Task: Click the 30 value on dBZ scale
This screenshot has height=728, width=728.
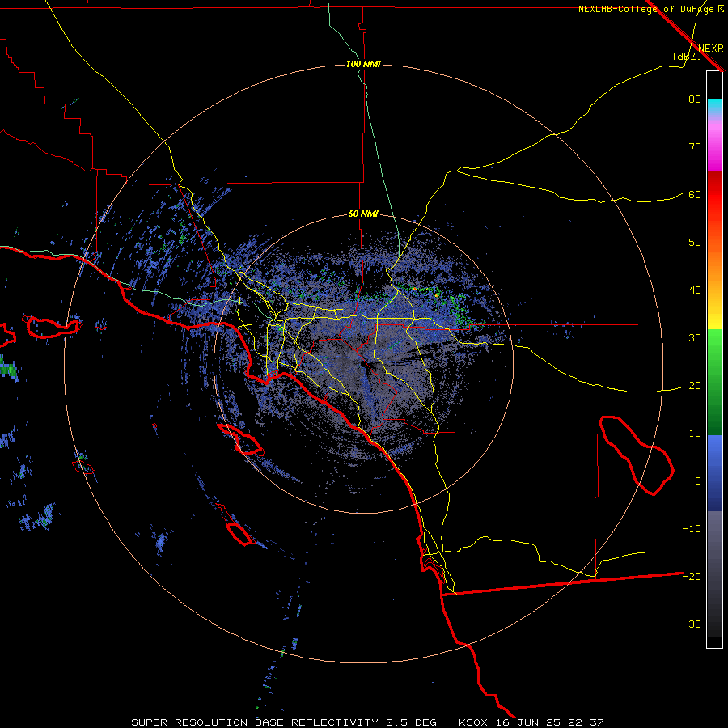Action: (x=695, y=338)
